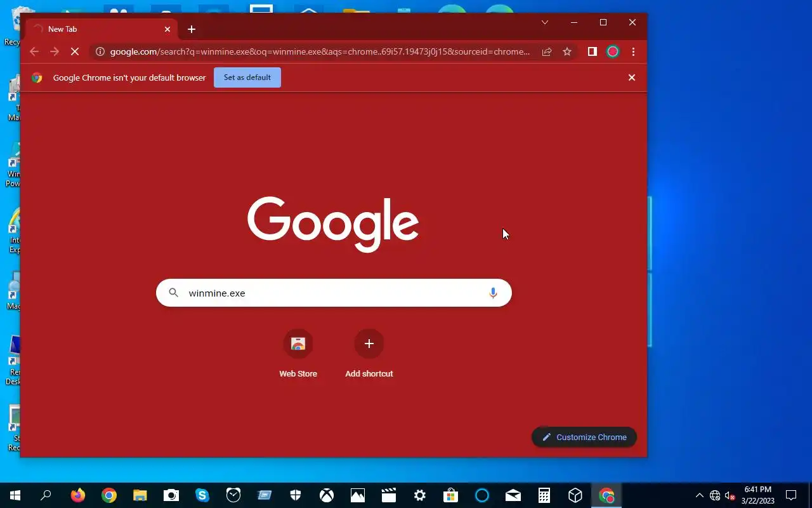Click the address bar URL
Image resolution: width=812 pixels, height=508 pixels.
pyautogui.click(x=320, y=52)
